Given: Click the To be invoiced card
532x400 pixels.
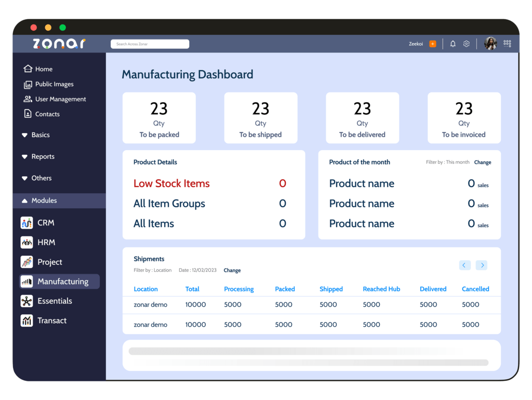Looking at the screenshot, I should [x=464, y=118].
